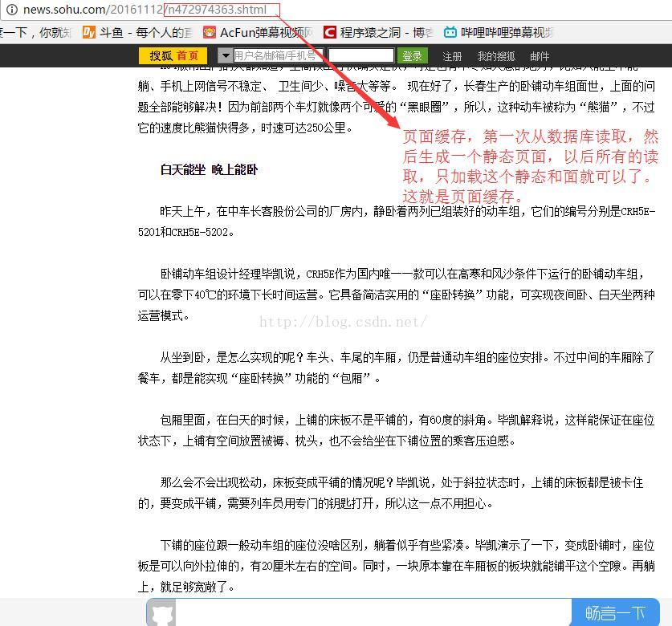Open 邮件 in the top bar

pos(540,56)
